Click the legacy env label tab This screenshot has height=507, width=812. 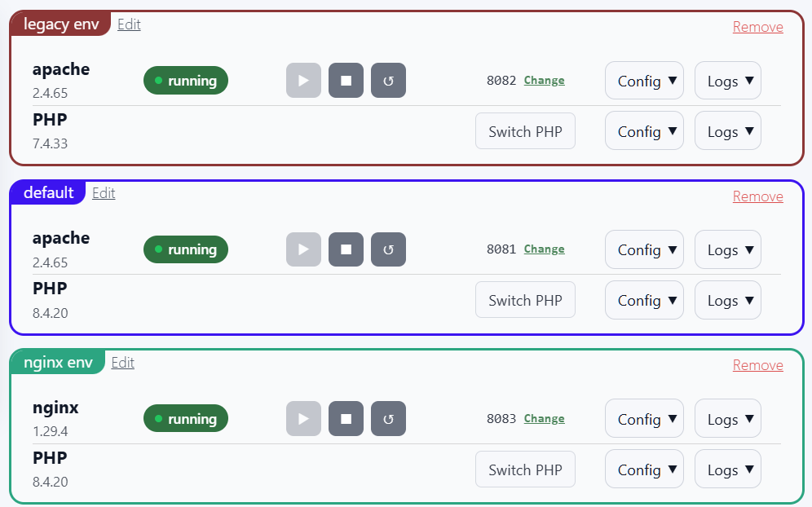60,24
